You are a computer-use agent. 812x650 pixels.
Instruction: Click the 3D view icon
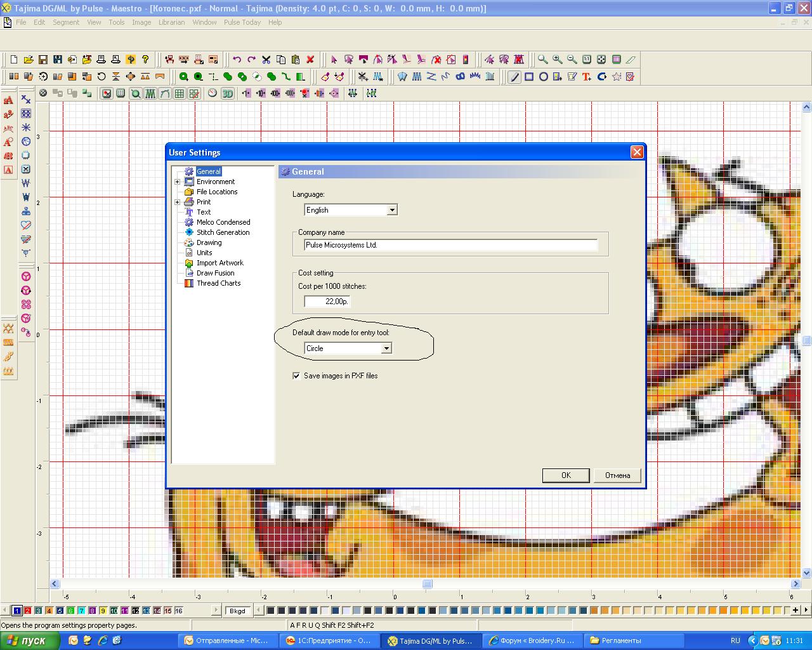pos(227,93)
